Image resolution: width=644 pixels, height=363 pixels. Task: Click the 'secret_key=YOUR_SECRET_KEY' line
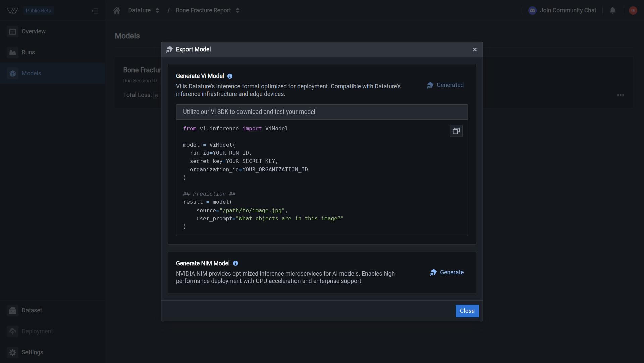pos(234,161)
